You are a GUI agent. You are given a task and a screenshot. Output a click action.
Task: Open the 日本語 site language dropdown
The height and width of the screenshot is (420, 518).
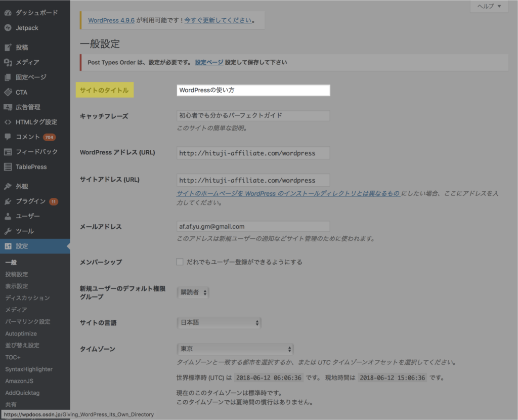219,323
